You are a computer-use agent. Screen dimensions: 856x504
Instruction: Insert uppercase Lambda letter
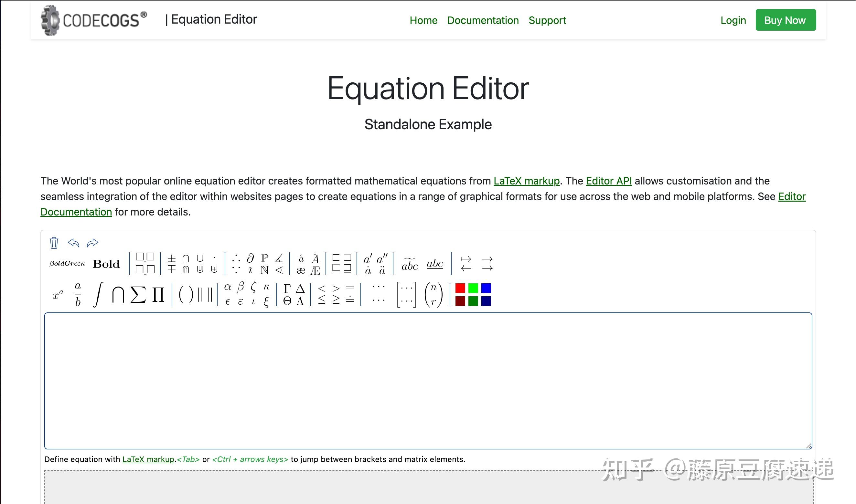[300, 301]
